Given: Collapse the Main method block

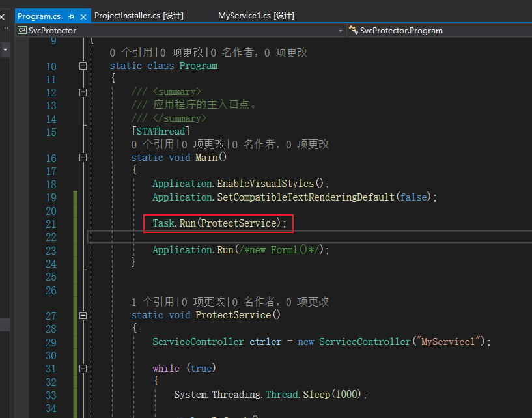Looking at the screenshot, I should (83, 158).
